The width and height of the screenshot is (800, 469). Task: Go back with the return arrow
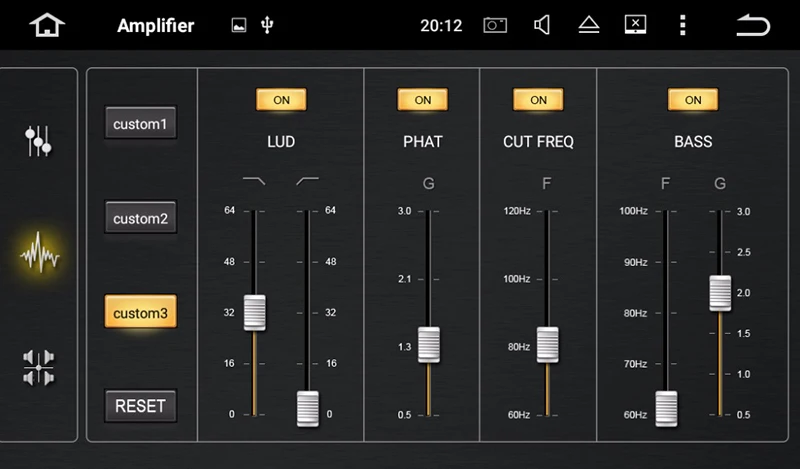753,25
